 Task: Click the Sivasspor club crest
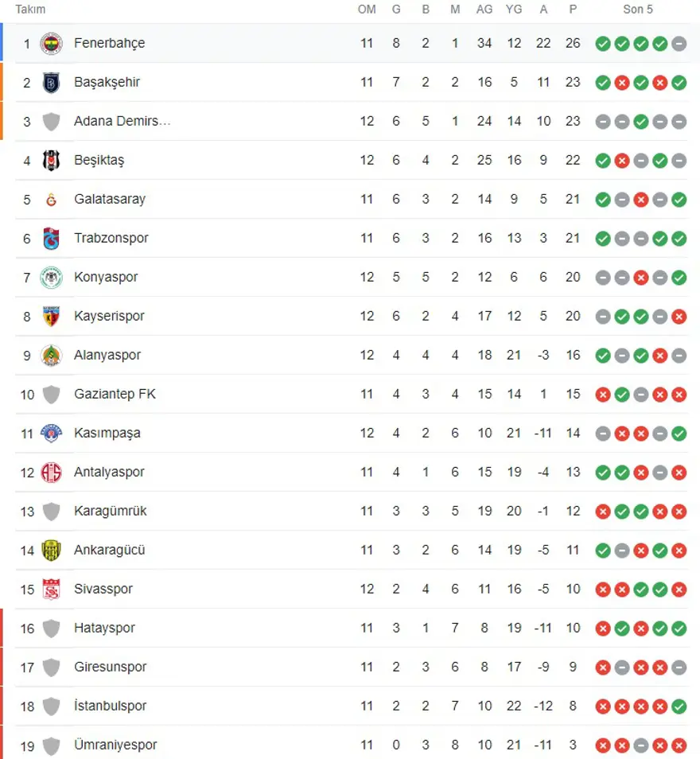point(51,589)
